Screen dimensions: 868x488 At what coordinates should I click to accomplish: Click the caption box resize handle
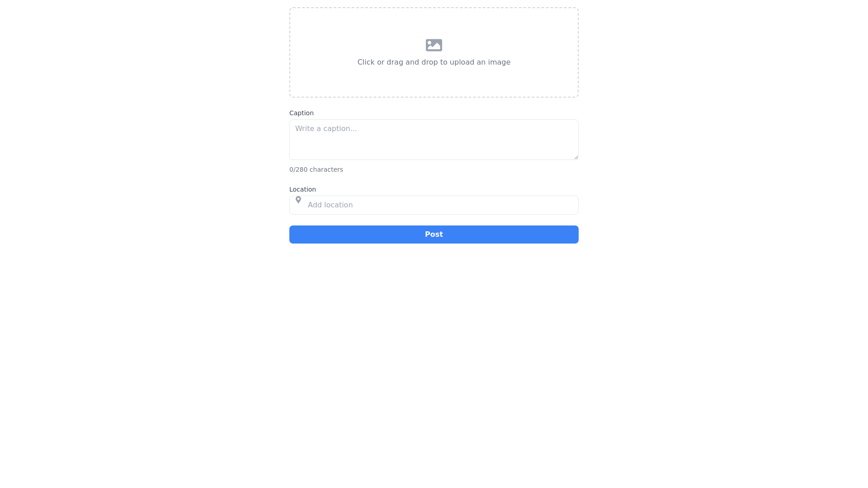tap(576, 157)
